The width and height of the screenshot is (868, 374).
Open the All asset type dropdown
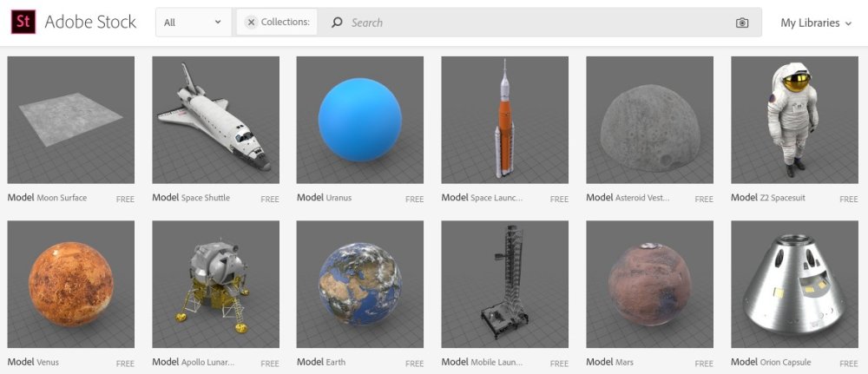click(194, 23)
